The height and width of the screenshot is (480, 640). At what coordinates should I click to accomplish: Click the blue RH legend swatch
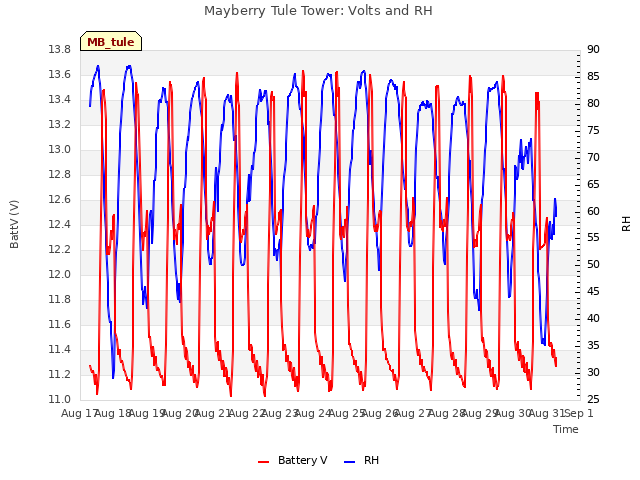350,462
